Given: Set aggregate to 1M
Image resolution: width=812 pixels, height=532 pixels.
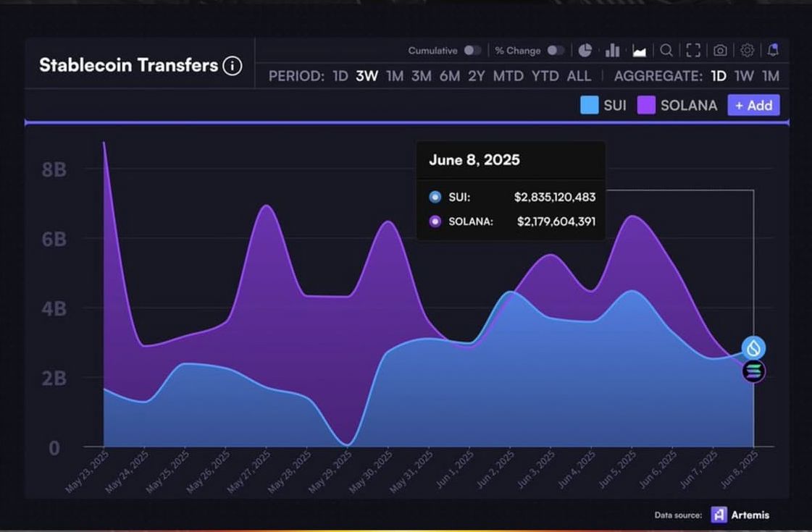Looking at the screenshot, I should pos(771,76).
